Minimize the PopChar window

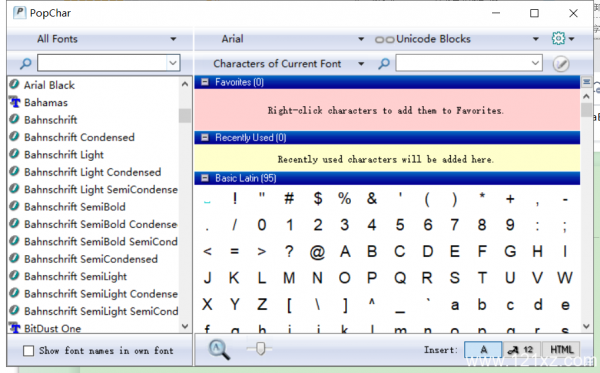click(x=496, y=13)
